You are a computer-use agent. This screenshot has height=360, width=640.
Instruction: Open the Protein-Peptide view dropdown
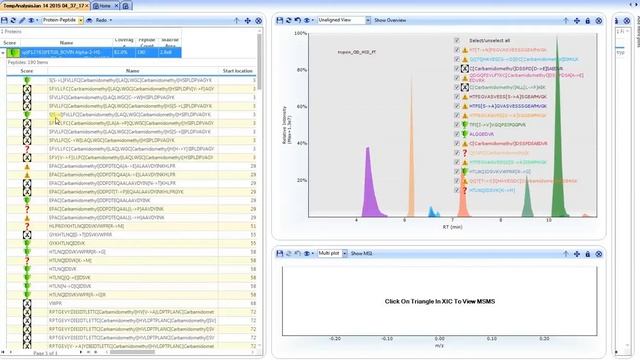[81, 20]
